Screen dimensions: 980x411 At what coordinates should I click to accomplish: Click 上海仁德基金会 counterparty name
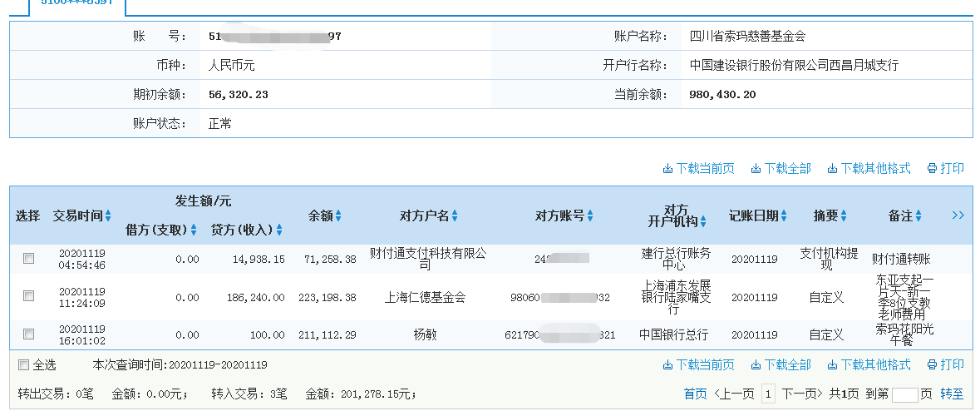425,297
